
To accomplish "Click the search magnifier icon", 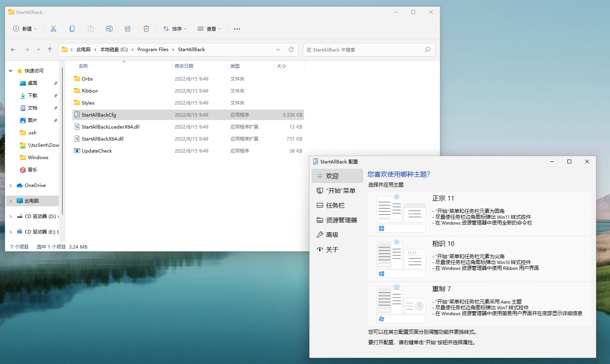I will [x=428, y=50].
